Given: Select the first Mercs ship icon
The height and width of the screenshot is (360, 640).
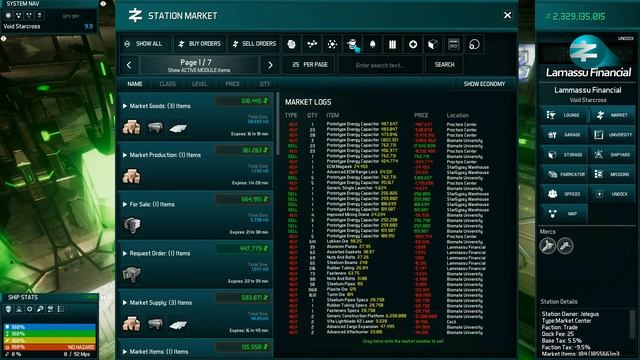Looking at the screenshot, I should coord(547,246).
